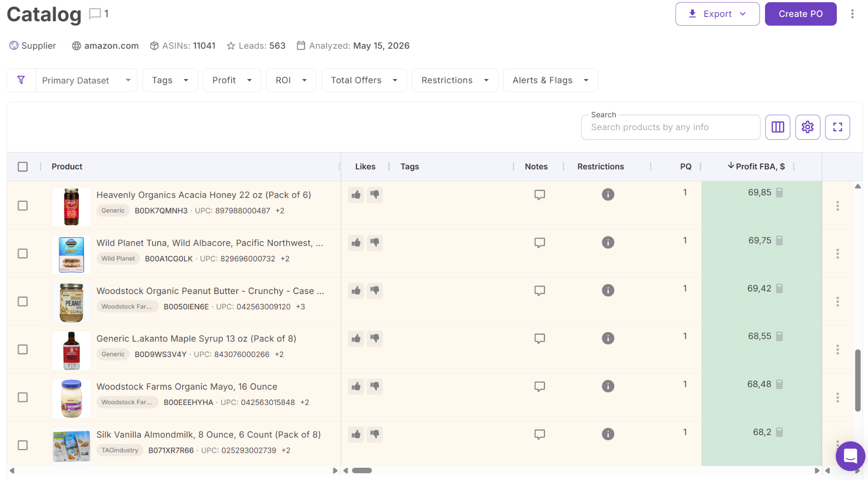Select the Wild Planet Tuna row checkbox
Image resolution: width=868 pixels, height=480 pixels.
pyautogui.click(x=23, y=254)
